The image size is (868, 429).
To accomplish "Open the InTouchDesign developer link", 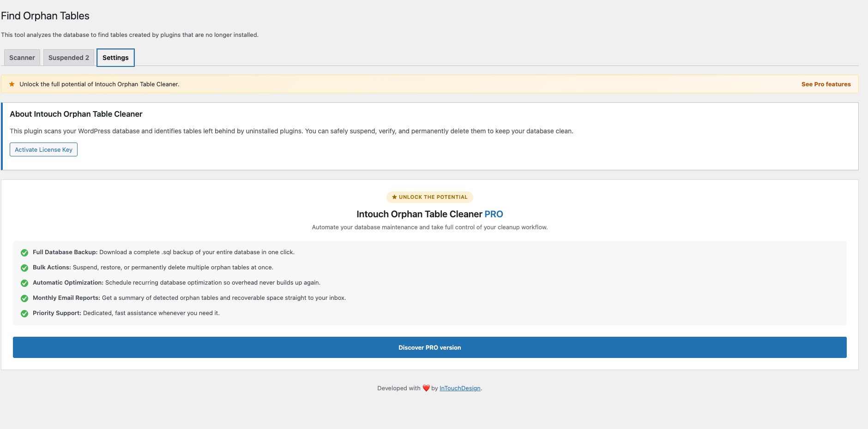I will (x=460, y=388).
